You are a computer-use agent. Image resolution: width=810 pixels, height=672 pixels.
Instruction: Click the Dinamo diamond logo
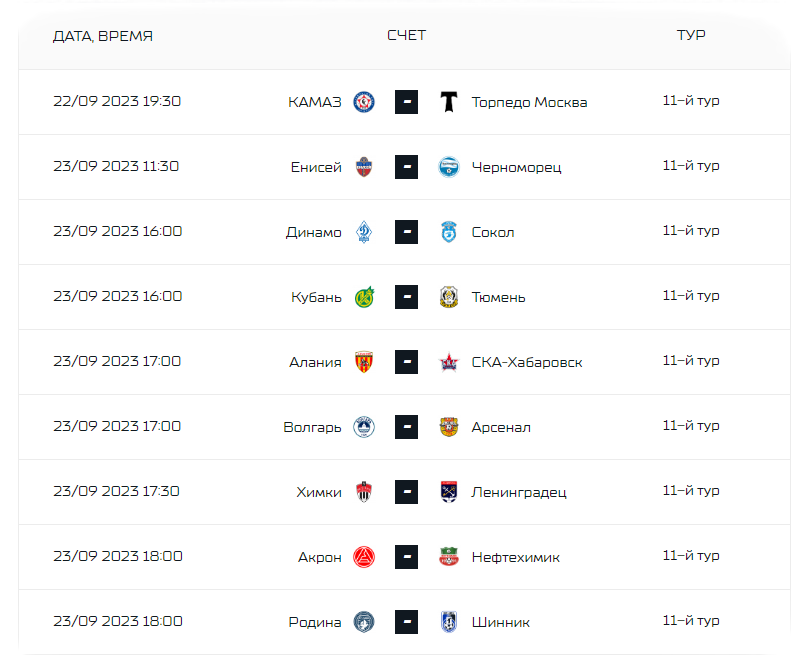pos(364,232)
